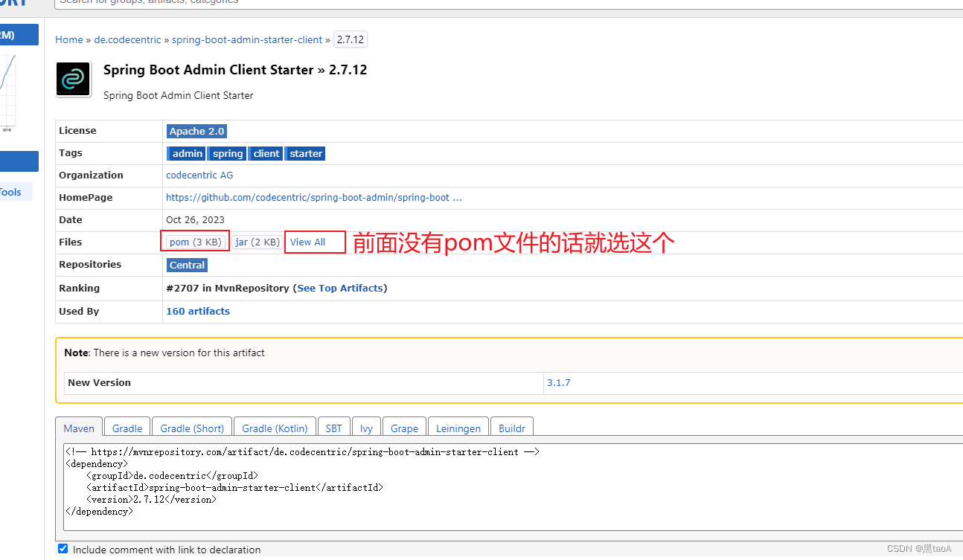Click the client tag

click(x=266, y=153)
